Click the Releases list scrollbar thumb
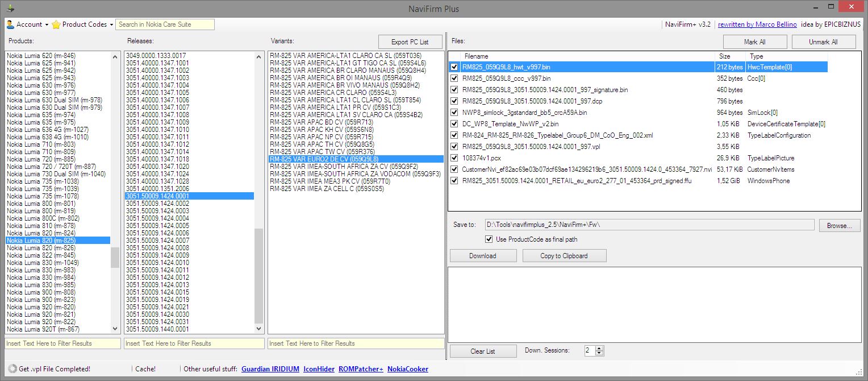 (x=259, y=276)
